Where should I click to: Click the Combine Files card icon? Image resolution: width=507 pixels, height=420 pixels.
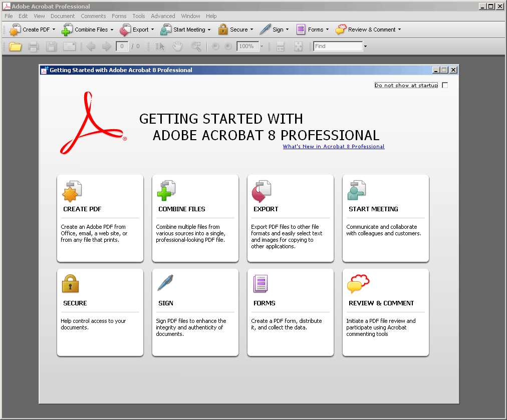click(x=166, y=191)
